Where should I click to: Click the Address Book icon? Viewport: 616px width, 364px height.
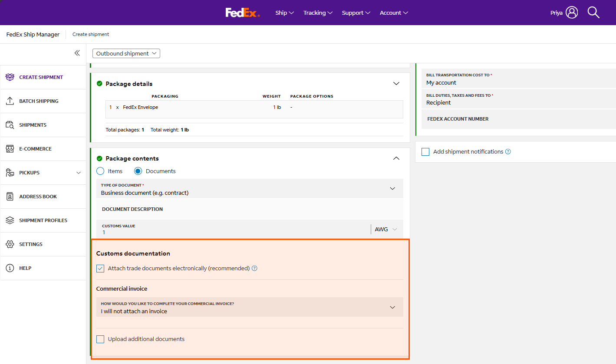[10, 197]
